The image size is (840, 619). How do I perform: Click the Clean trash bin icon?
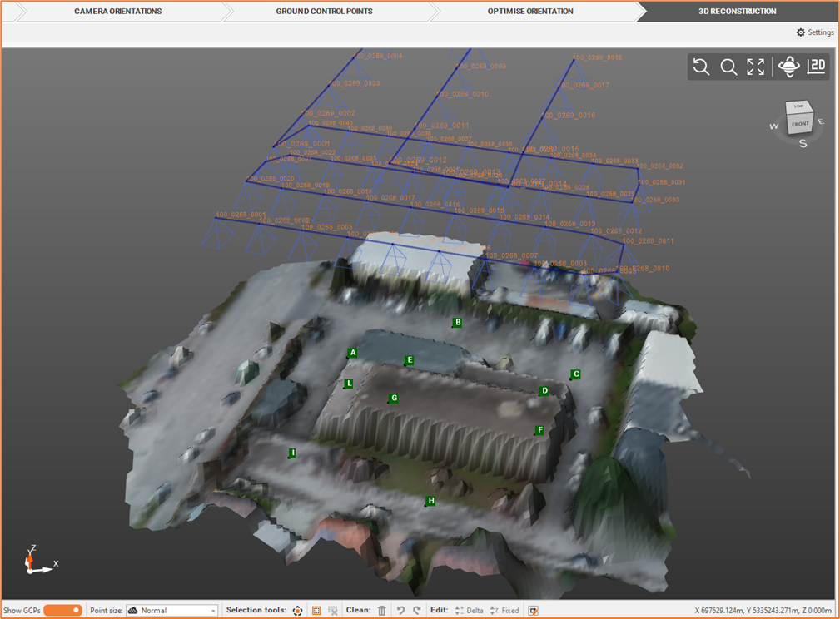[382, 611]
